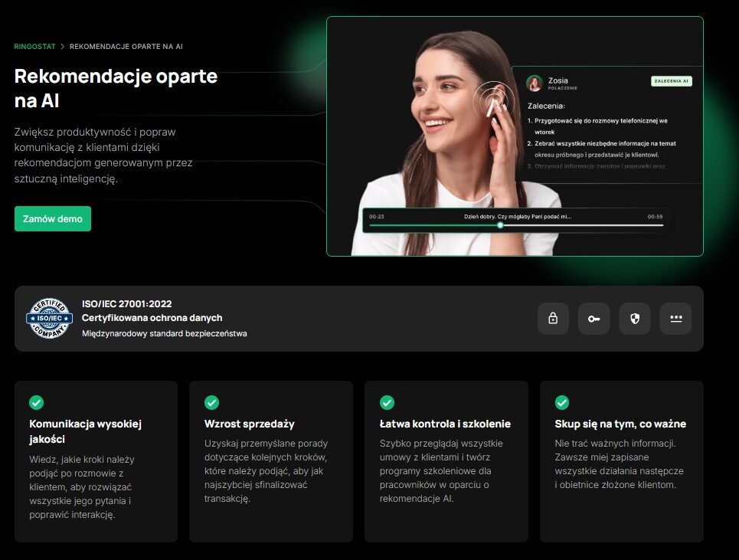
Task: Open the RINGOSTAT breadcrumb link
Action: (34, 47)
